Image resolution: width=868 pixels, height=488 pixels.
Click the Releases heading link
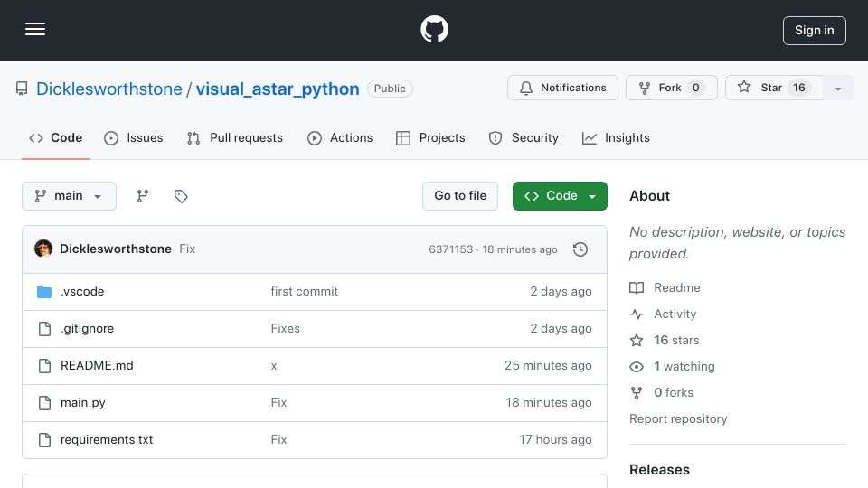click(659, 470)
